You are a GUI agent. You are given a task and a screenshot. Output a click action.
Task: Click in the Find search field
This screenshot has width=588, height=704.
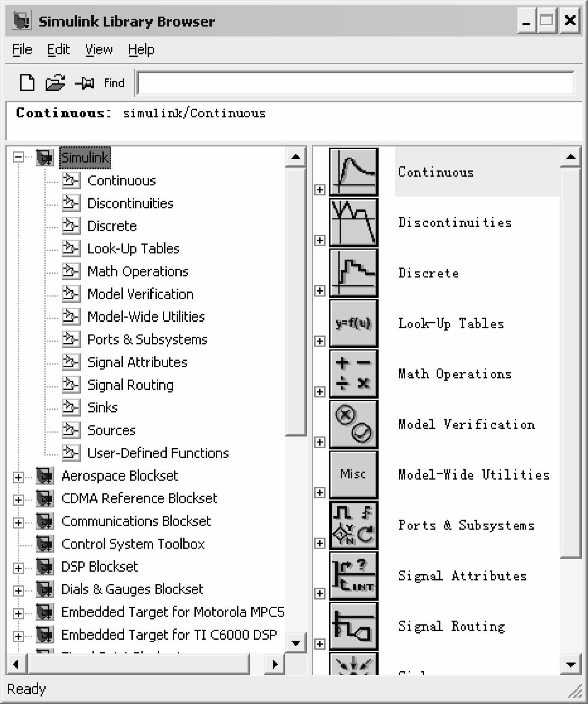tap(356, 83)
